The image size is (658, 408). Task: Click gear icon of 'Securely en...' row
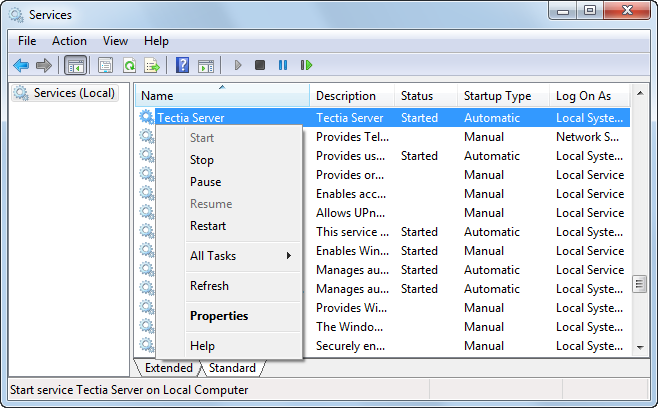[146, 345]
